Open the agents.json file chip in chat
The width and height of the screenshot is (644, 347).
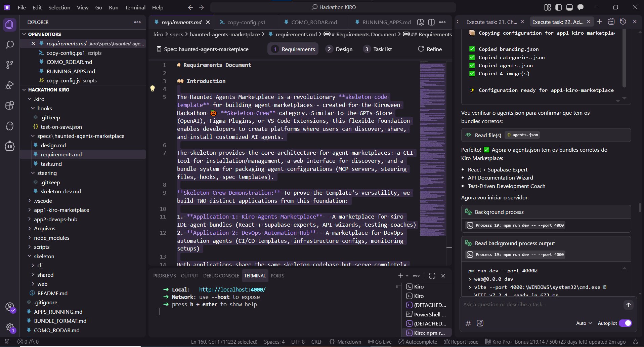pos(522,135)
